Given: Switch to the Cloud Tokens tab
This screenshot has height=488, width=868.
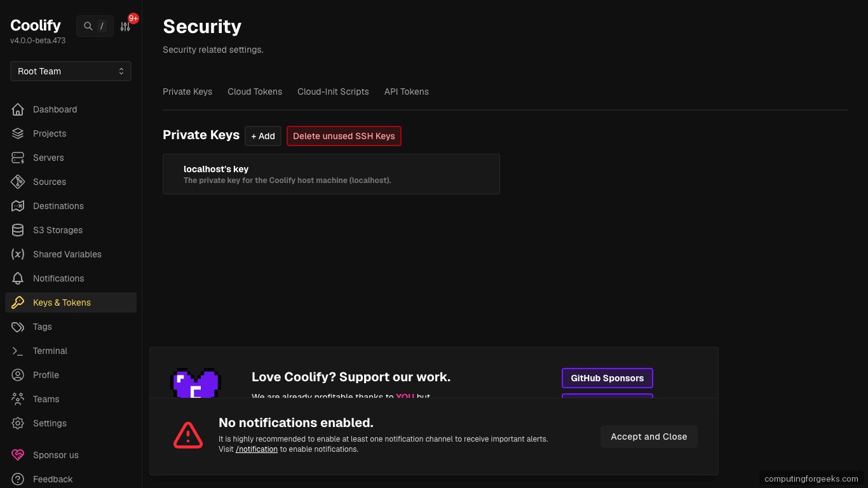Looking at the screenshot, I should point(254,91).
